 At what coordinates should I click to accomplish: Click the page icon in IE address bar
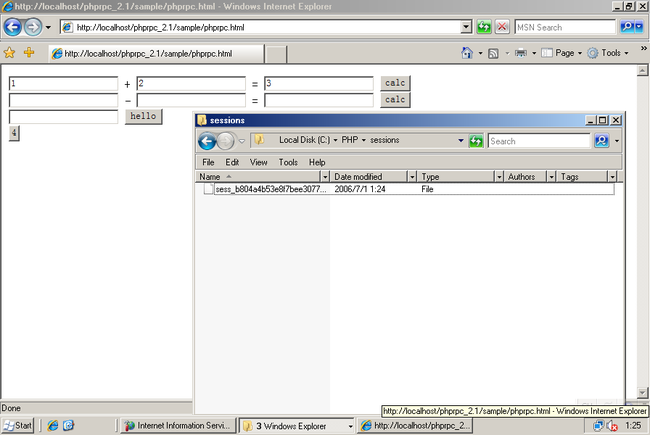coord(67,27)
